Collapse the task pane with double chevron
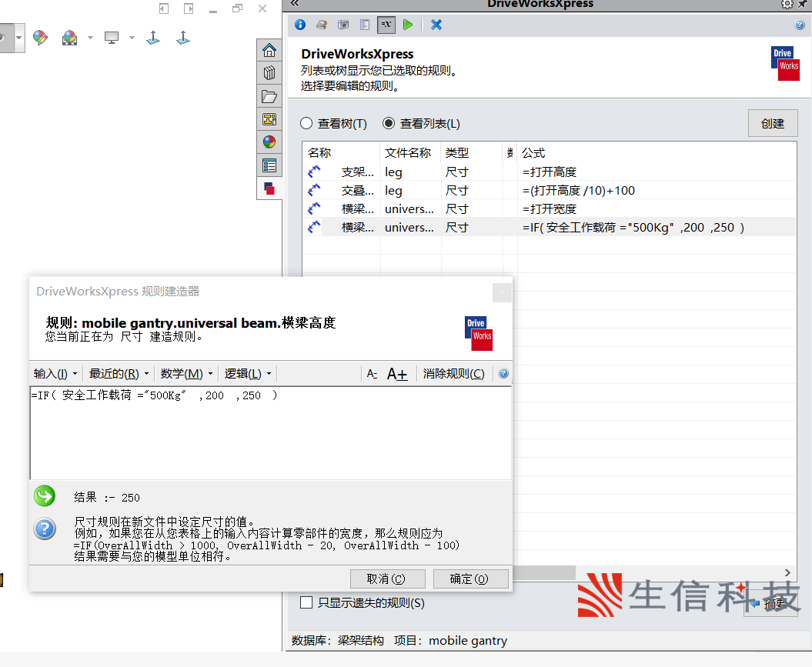812x667 pixels. pos(295,4)
